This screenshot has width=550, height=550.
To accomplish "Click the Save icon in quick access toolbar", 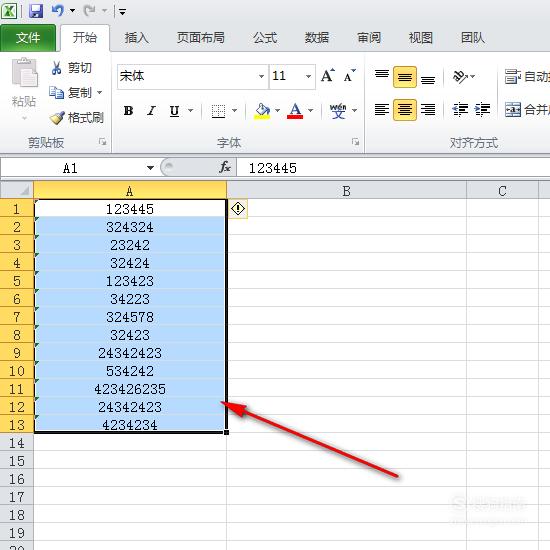I will click(36, 11).
